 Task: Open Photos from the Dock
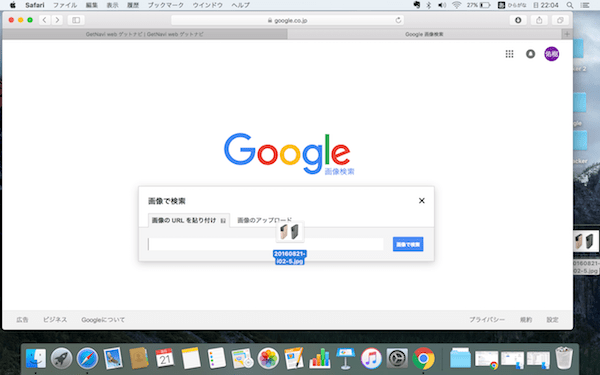click(x=268, y=359)
